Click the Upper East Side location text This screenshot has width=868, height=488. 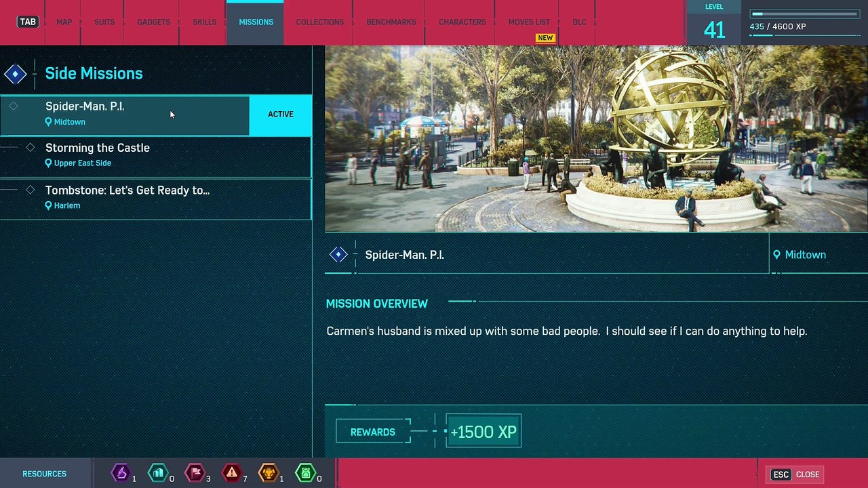(82, 163)
